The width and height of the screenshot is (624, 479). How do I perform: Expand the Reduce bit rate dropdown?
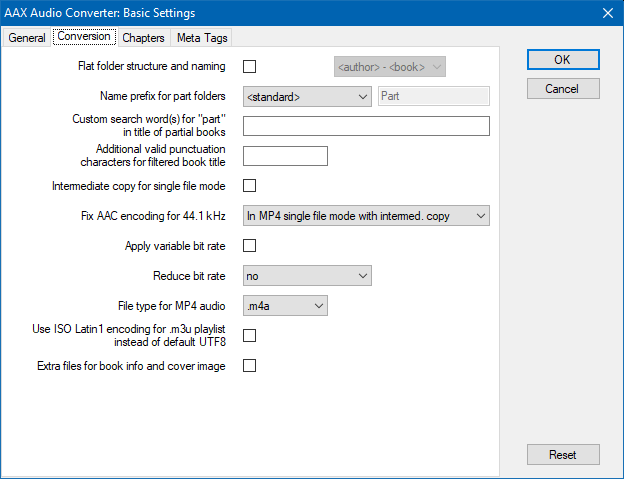pos(307,276)
